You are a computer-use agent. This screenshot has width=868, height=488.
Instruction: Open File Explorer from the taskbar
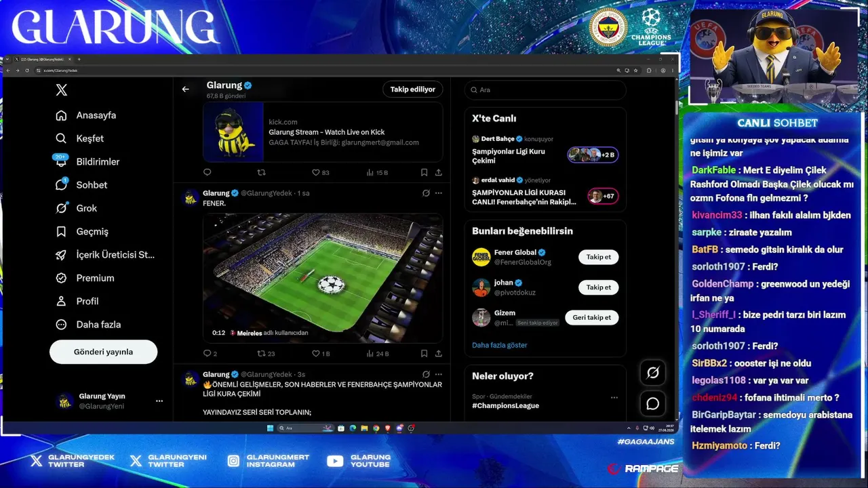(x=365, y=428)
